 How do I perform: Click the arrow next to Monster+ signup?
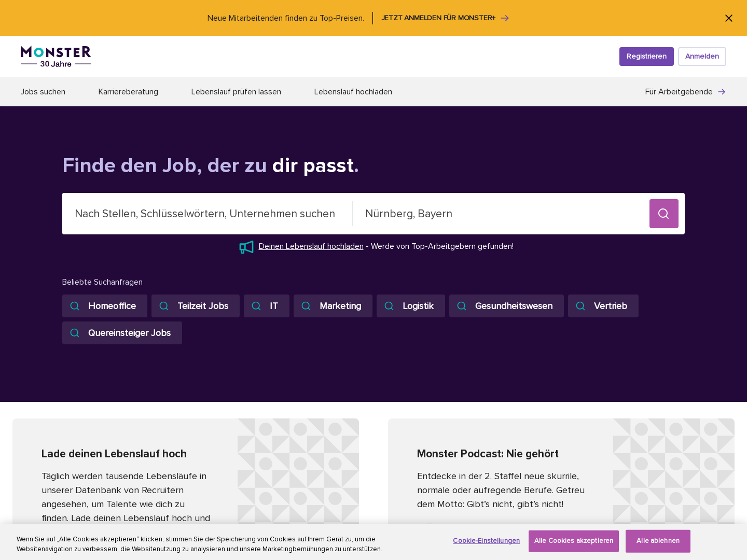505,18
